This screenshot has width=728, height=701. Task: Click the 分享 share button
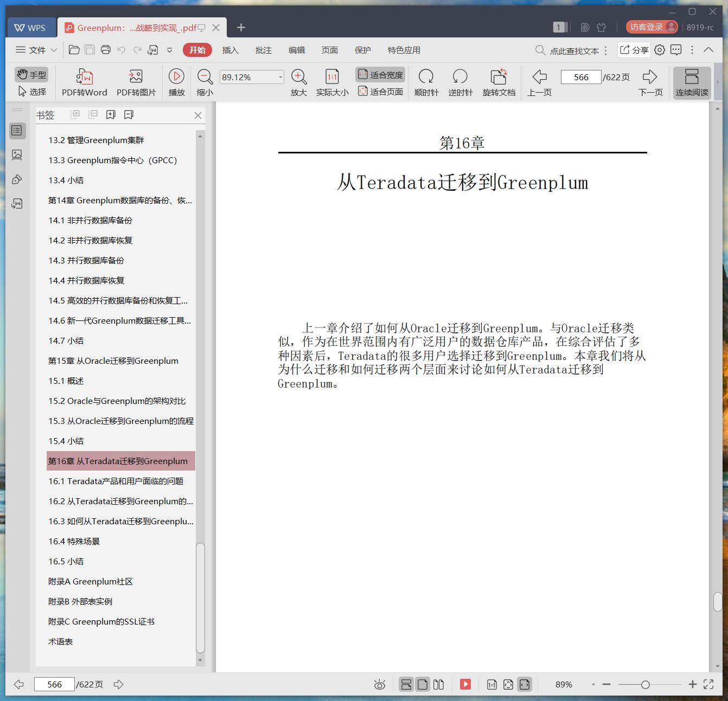pyautogui.click(x=634, y=50)
